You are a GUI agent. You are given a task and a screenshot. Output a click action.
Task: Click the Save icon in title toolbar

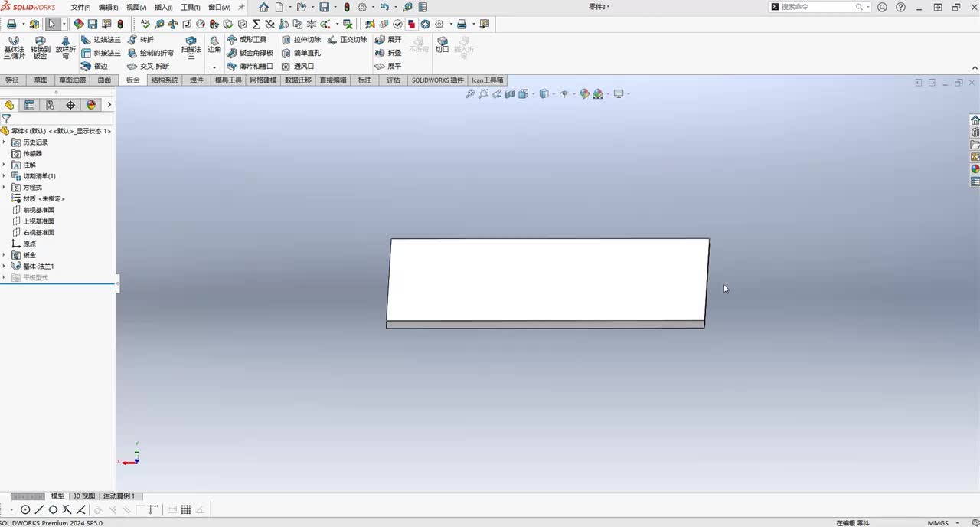point(324,7)
